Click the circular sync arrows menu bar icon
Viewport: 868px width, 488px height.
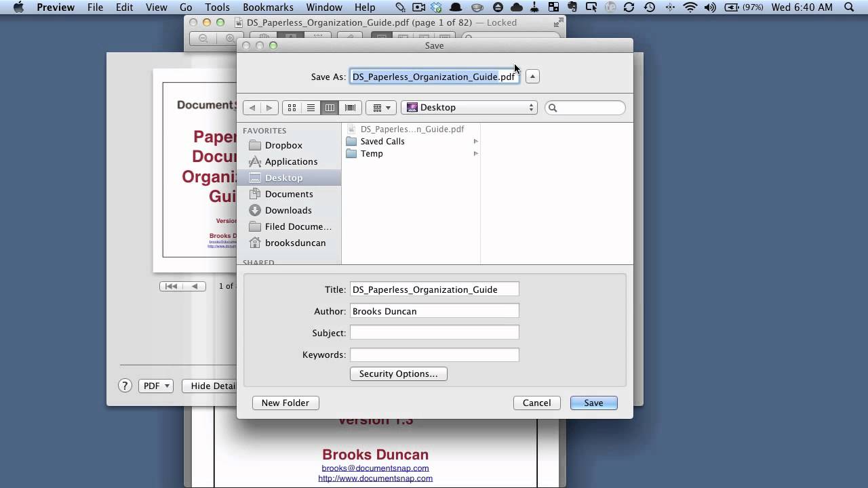tap(629, 7)
